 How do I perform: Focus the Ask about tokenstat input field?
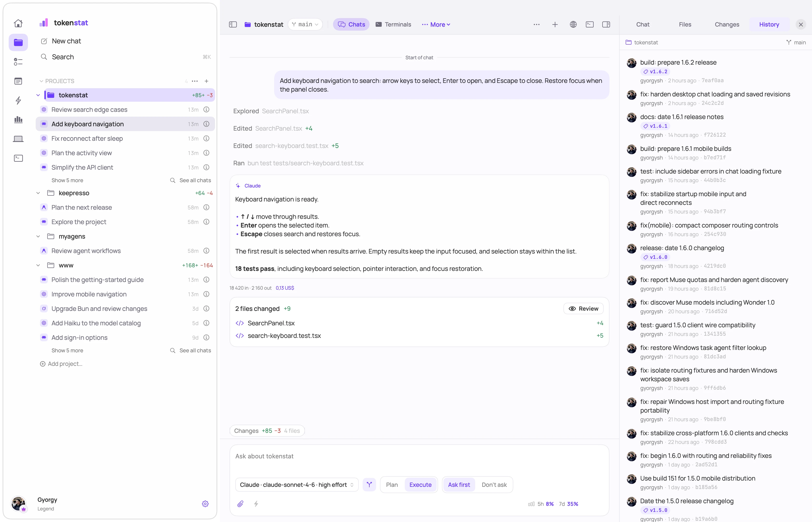[x=419, y=456]
